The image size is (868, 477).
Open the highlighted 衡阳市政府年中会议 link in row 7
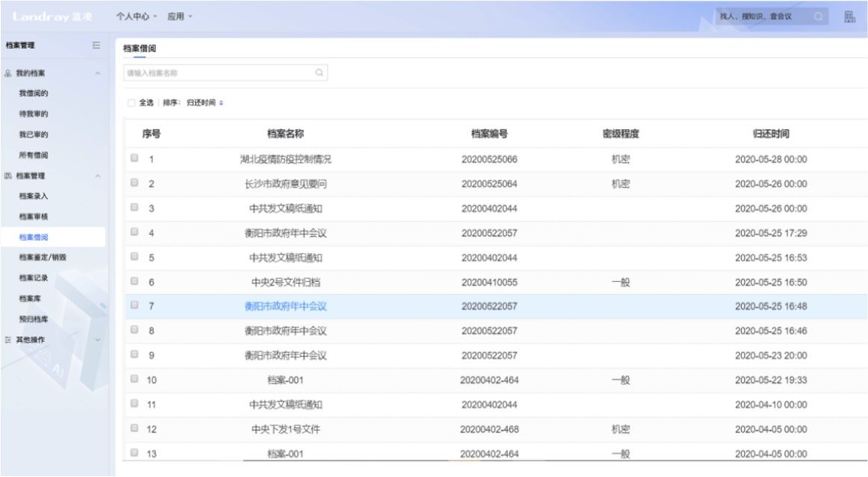(x=285, y=306)
